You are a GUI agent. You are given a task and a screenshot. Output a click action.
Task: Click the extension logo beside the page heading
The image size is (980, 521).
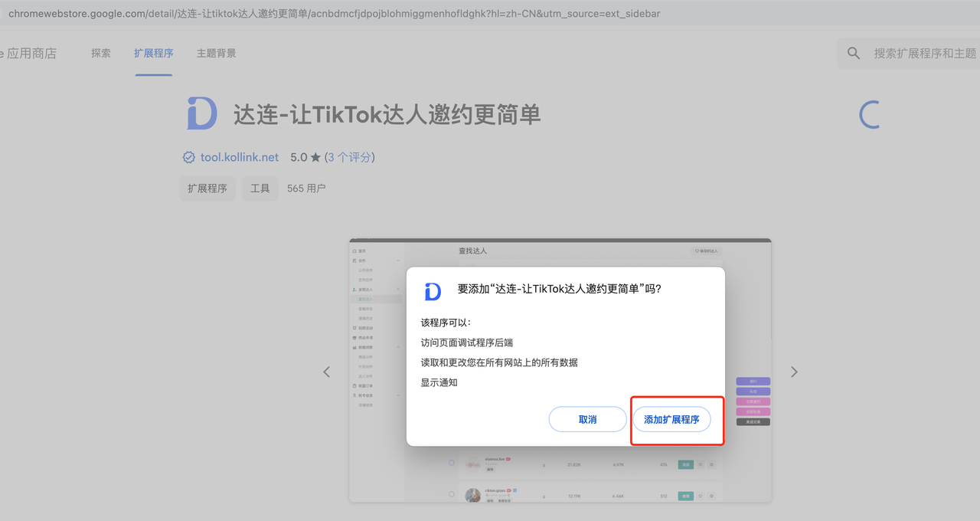coord(202,114)
